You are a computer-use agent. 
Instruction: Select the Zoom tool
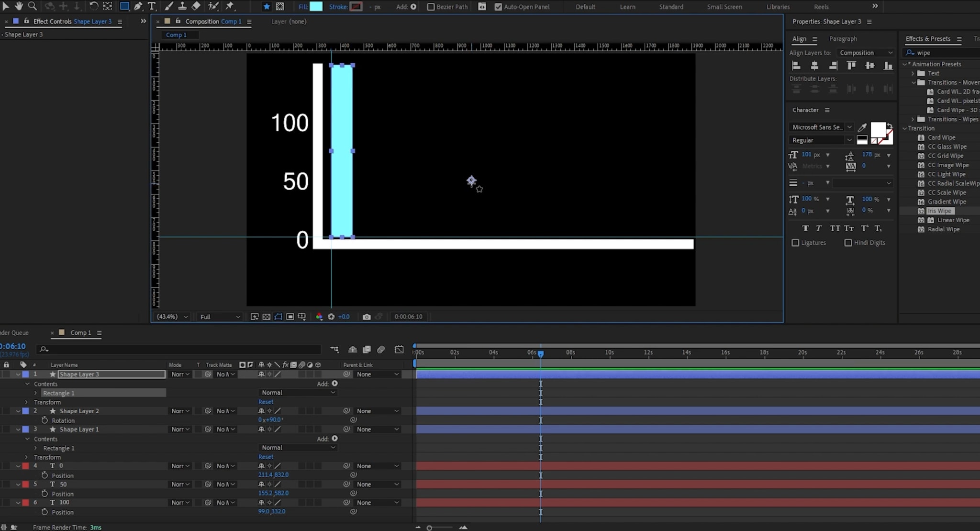click(33, 6)
